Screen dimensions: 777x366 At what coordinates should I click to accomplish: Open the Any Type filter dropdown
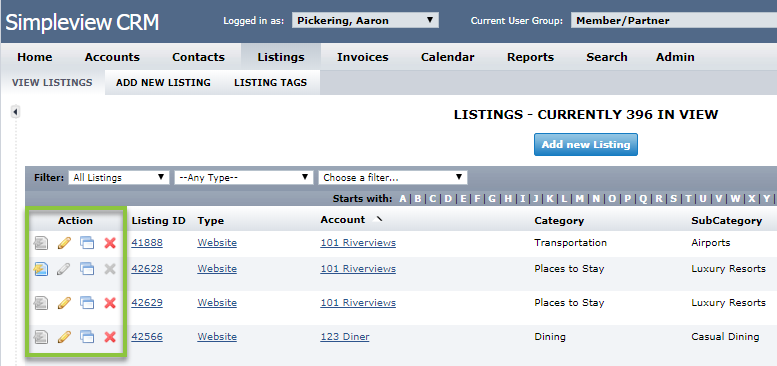[244, 177]
